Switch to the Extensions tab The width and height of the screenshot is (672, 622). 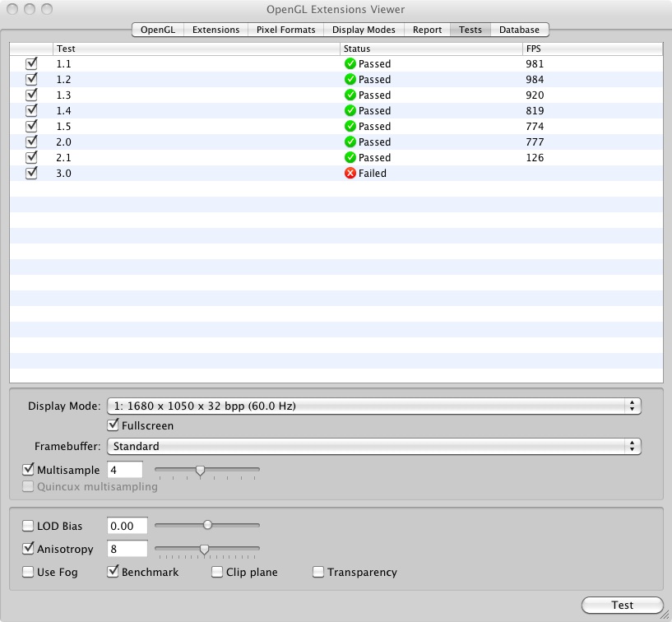tap(216, 30)
